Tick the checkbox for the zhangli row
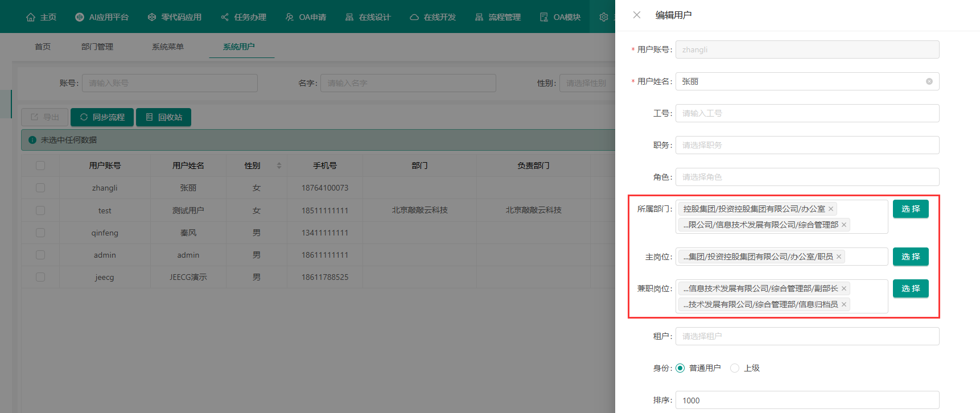 pos(40,188)
